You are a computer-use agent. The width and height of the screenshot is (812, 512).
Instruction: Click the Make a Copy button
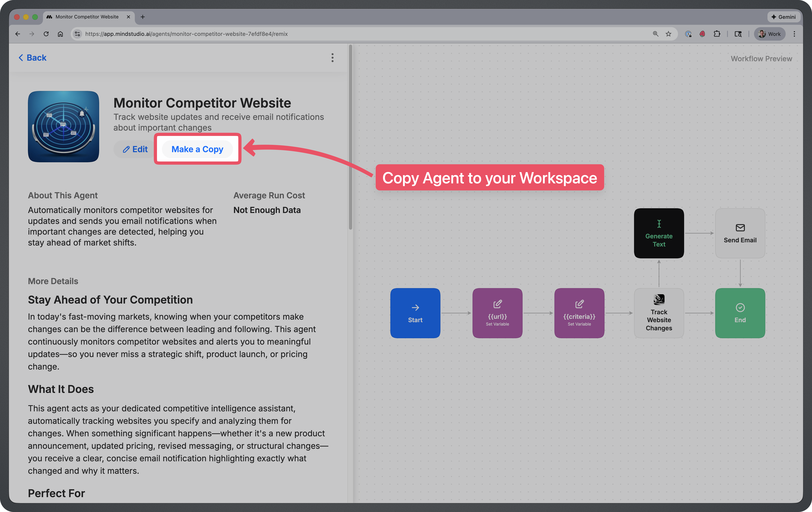pyautogui.click(x=197, y=149)
